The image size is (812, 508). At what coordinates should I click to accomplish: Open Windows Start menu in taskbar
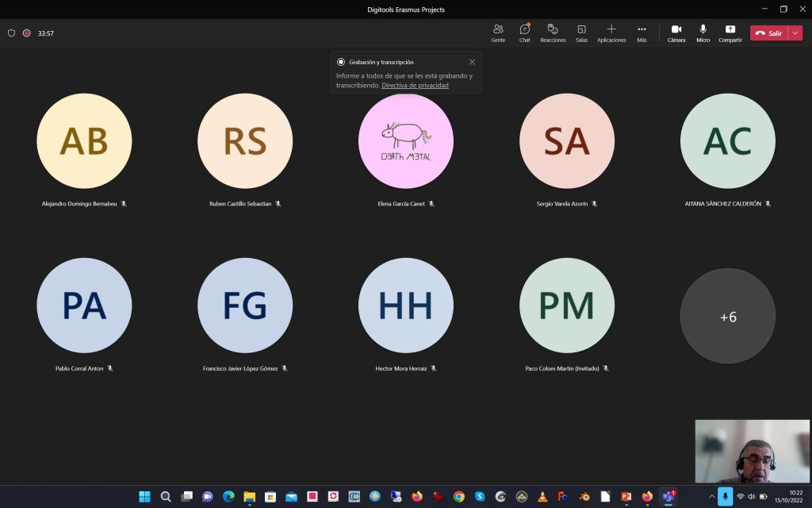144,497
